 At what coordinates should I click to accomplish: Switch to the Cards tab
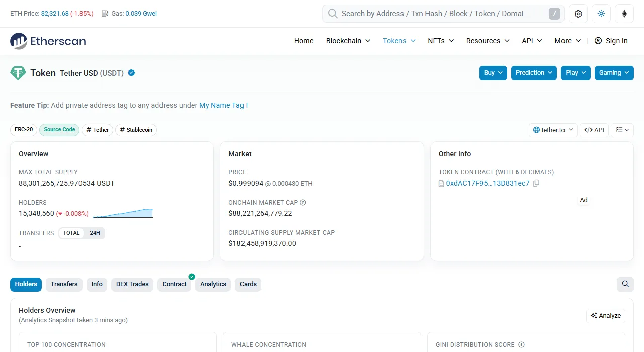[x=248, y=284]
